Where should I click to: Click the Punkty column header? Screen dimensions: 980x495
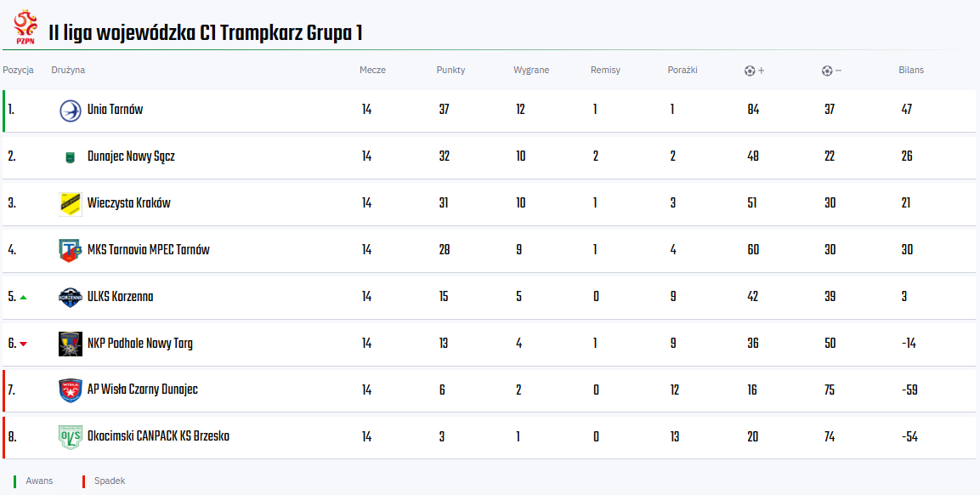[450, 70]
